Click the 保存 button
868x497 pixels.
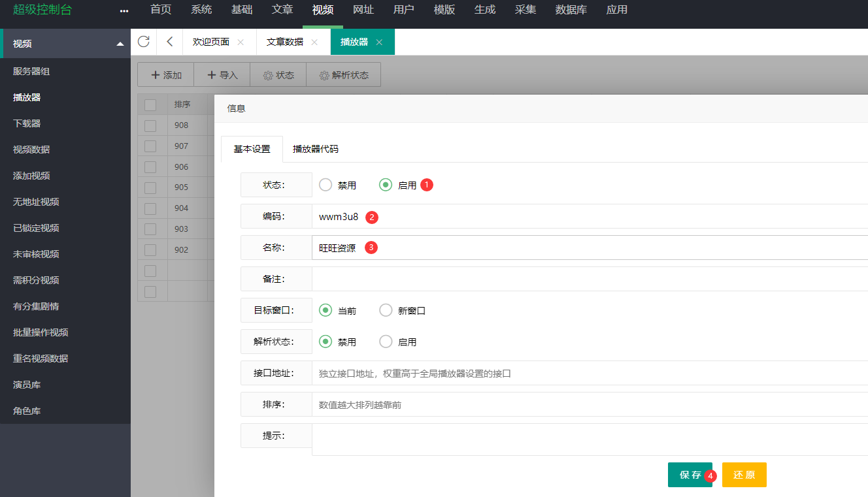coord(690,475)
